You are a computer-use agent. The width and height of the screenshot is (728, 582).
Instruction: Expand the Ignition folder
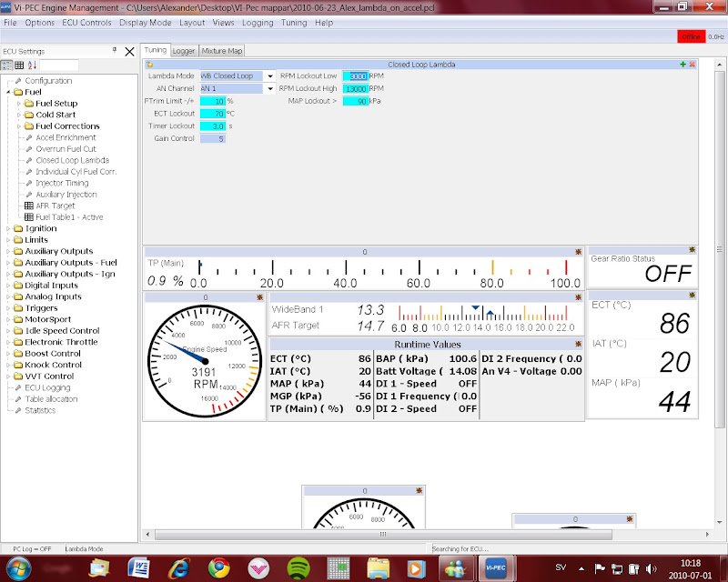(x=8, y=228)
